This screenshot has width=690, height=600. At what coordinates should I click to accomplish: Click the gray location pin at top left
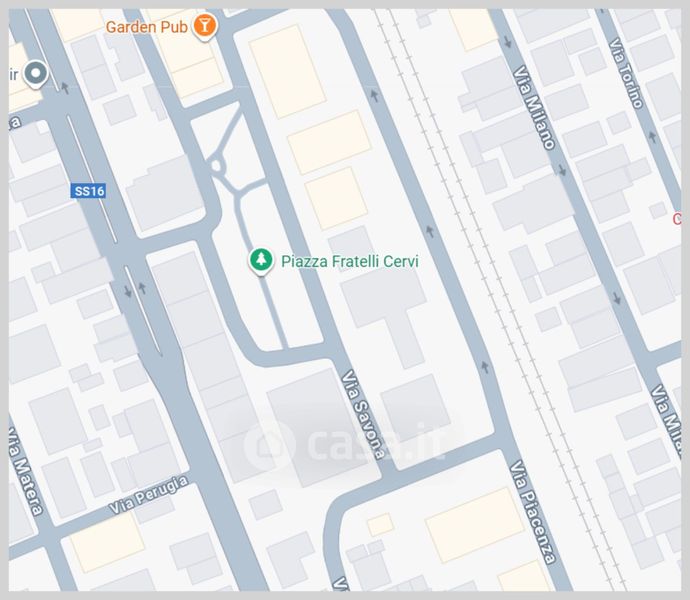[x=36, y=74]
